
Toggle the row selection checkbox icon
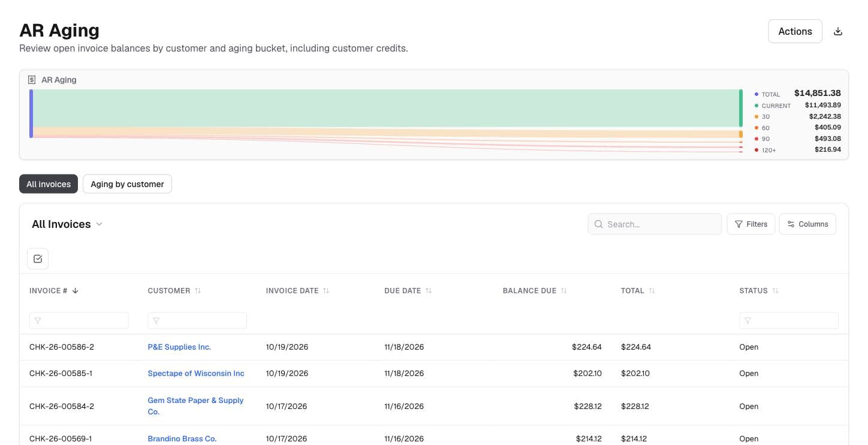[x=38, y=258]
